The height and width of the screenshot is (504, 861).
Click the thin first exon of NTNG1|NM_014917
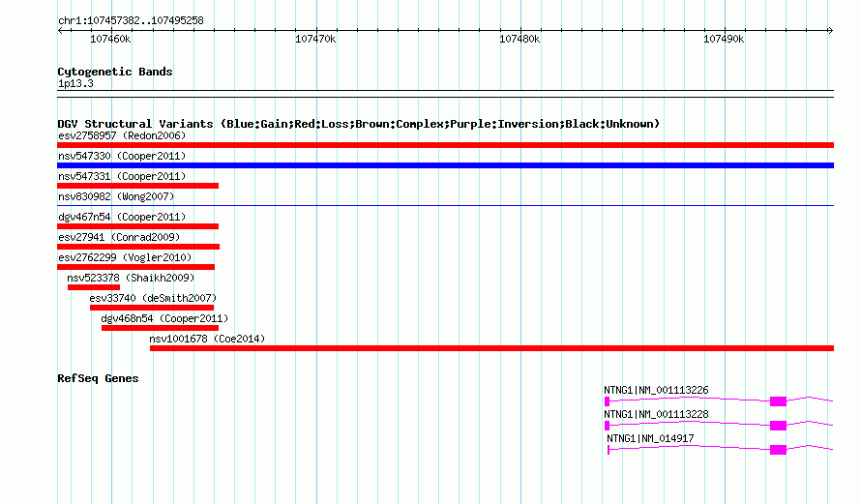pos(609,450)
